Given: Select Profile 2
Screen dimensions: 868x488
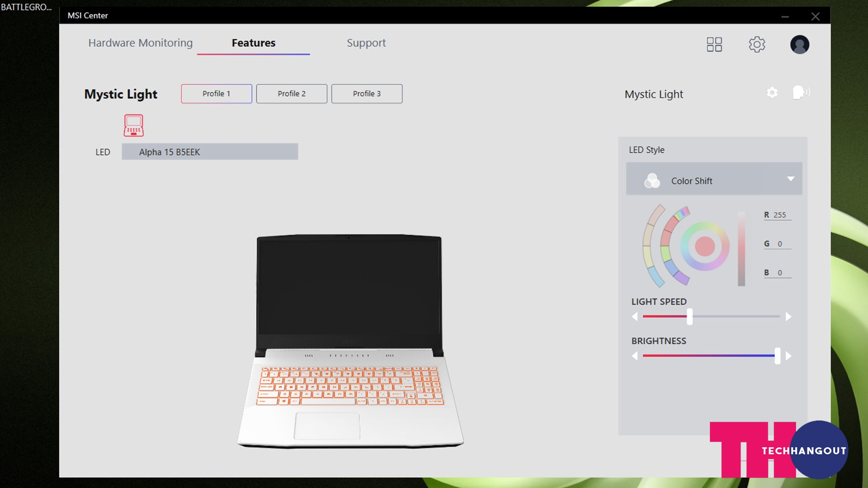Looking at the screenshot, I should (x=292, y=94).
